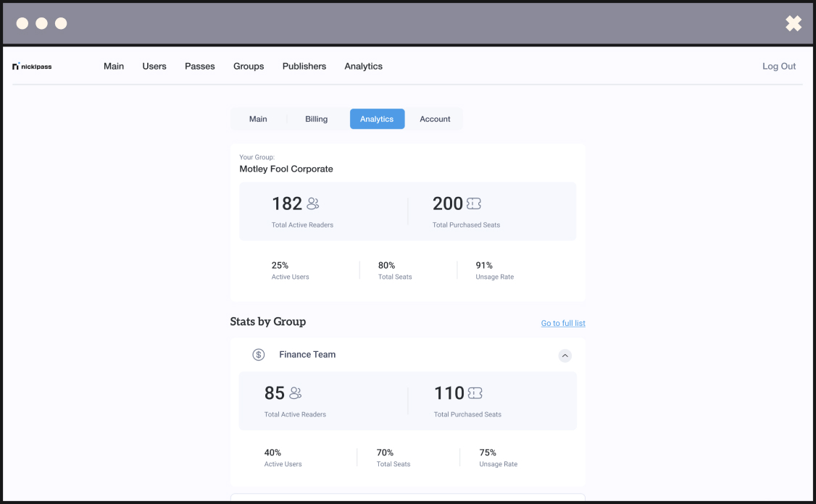Screen dimensions: 816x504
Task: Click the Finance Team dollar icon
Action: (x=259, y=355)
